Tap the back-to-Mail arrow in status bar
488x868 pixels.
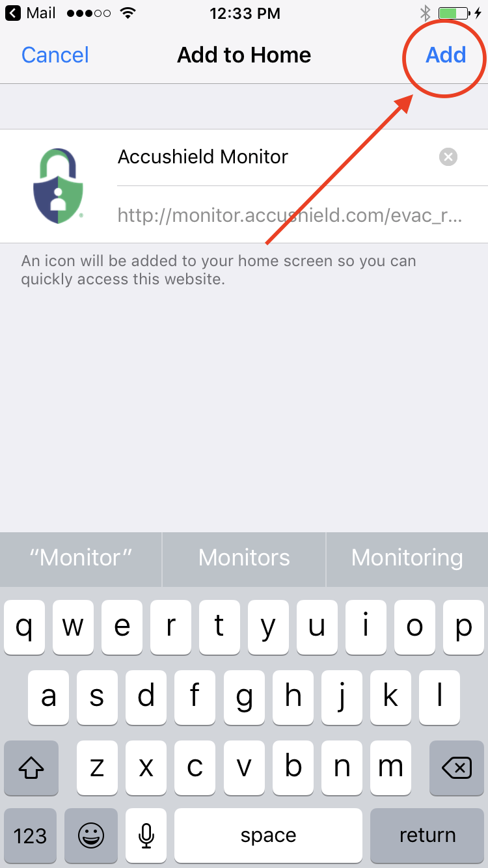click(12, 13)
